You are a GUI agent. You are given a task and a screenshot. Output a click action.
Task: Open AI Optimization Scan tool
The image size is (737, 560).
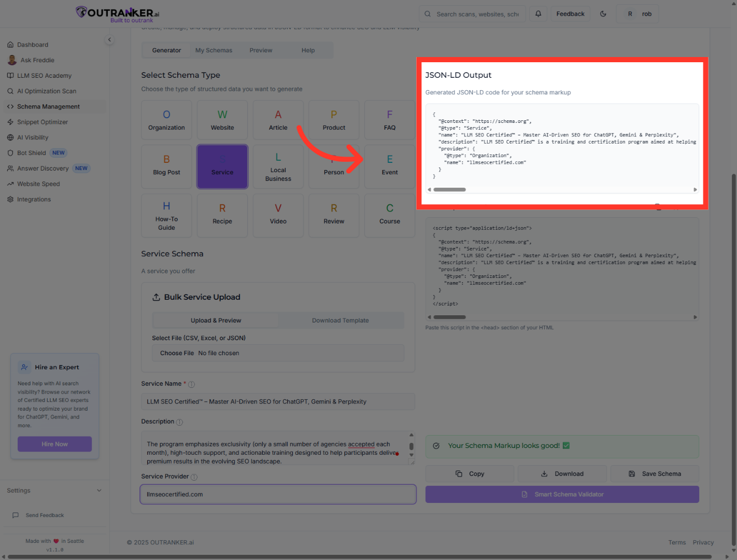47,91
